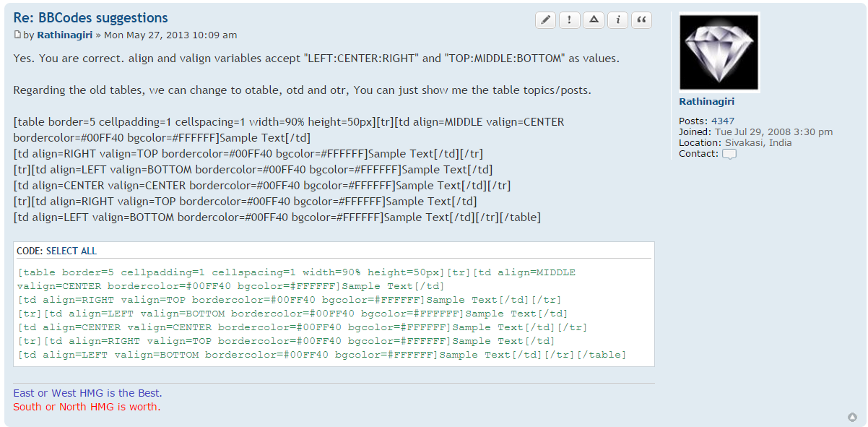Image resolution: width=868 pixels, height=427 pixels.
Task: Open post information with the 'i' icon
Action: pos(617,20)
